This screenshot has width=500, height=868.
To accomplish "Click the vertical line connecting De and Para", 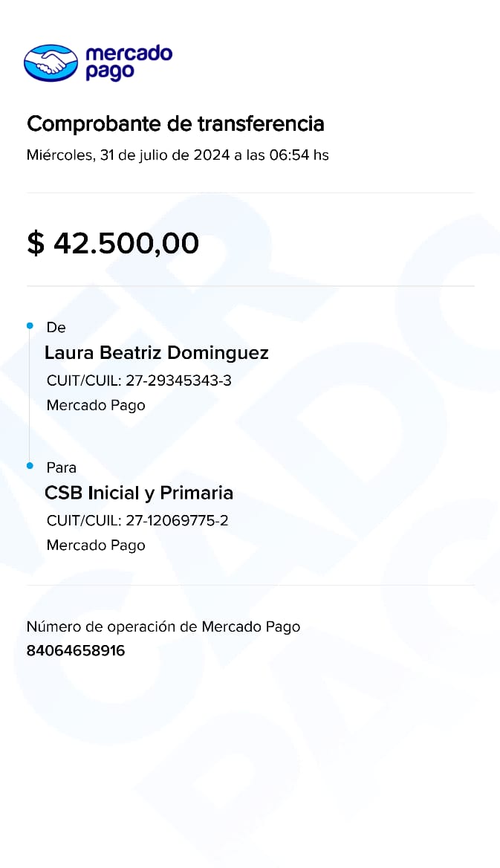I will (x=30, y=396).
